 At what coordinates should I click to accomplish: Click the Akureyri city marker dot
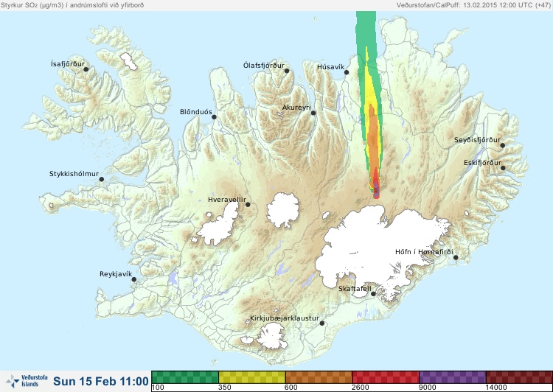[x=313, y=113]
